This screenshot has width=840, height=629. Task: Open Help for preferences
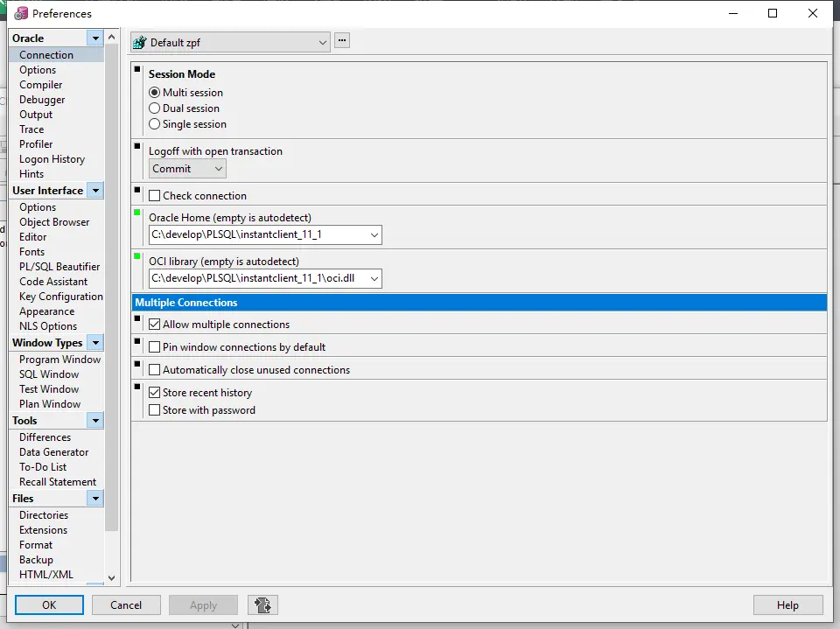pos(787,605)
